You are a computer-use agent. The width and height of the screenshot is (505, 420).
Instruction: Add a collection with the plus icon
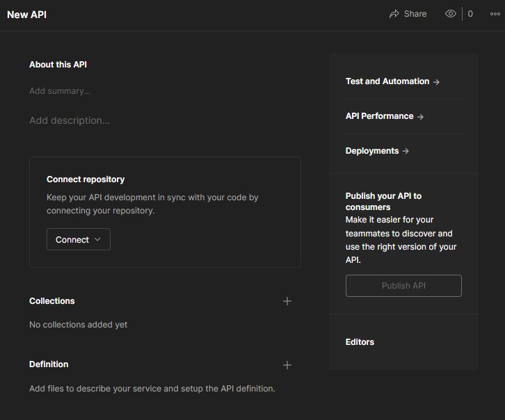point(287,301)
